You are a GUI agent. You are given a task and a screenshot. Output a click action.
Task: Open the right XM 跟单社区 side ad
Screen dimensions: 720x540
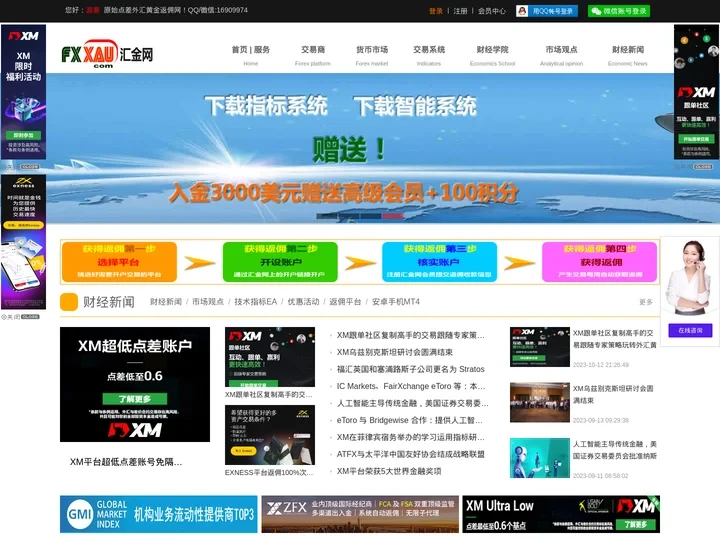pyautogui.click(x=697, y=92)
